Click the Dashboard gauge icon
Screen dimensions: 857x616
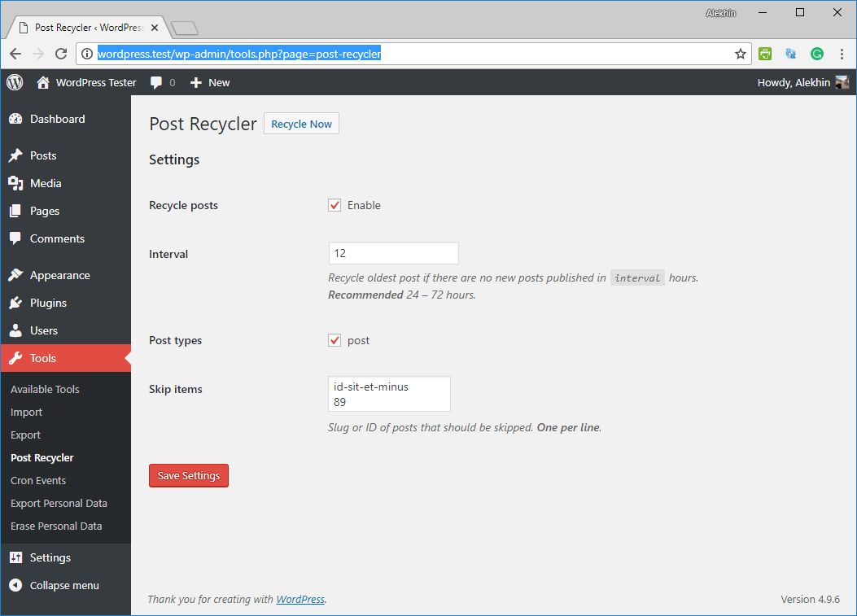click(17, 119)
